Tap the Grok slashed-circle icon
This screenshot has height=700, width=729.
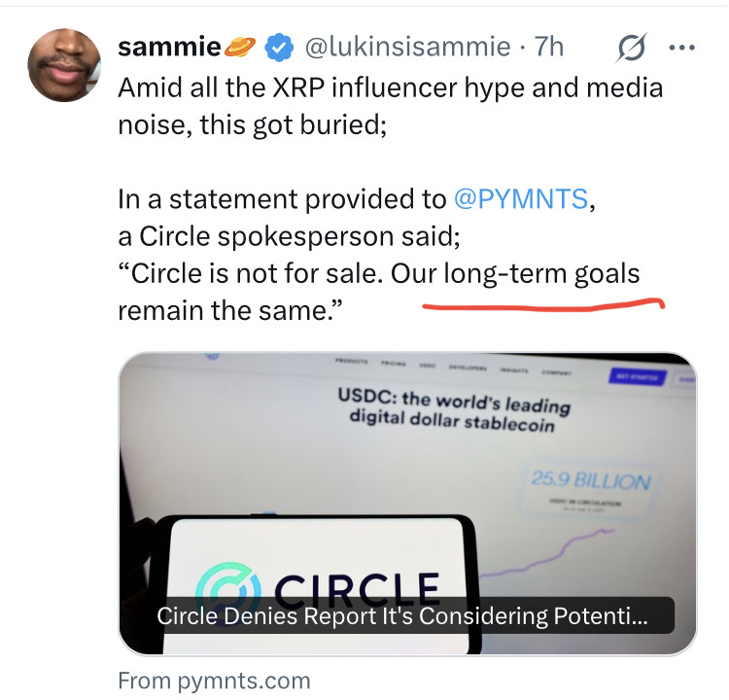pyautogui.click(x=633, y=47)
